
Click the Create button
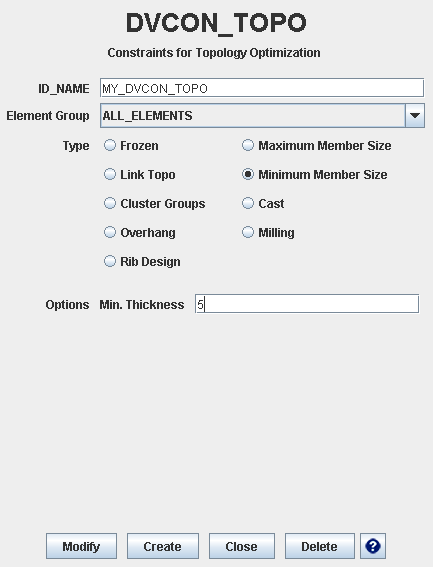[x=163, y=546]
